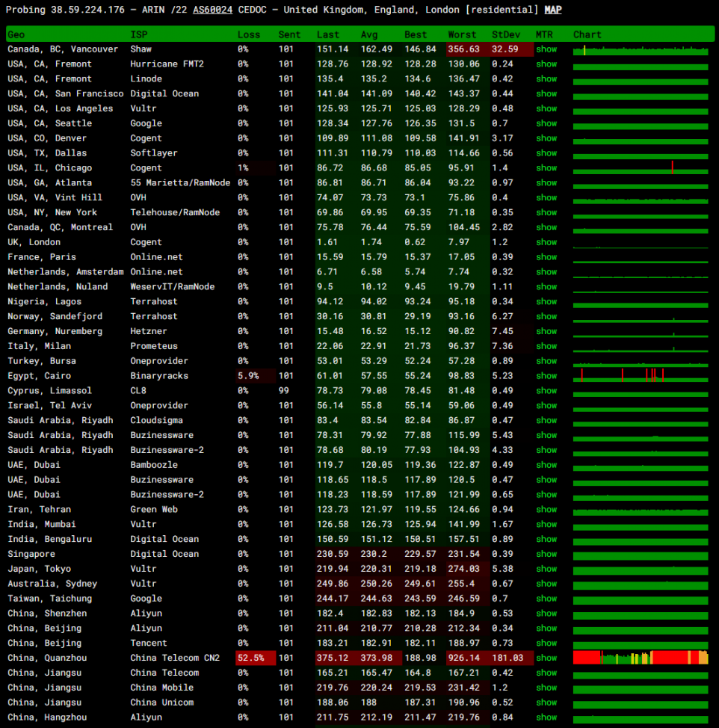Select the 'Taiwan, Taichung' geo cell

click(49, 599)
